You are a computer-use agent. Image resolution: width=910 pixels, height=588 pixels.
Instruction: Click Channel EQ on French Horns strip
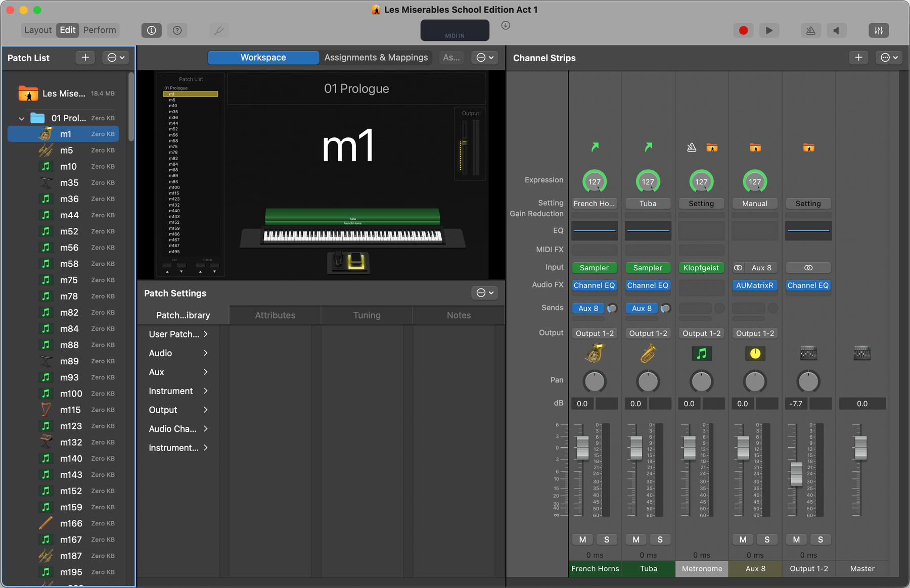594,285
